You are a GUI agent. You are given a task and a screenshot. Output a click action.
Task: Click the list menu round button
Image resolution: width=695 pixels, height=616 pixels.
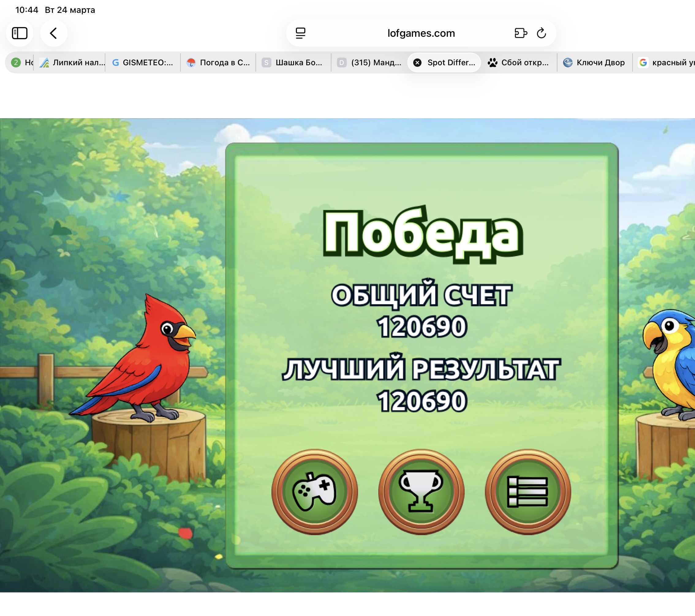[x=527, y=492]
